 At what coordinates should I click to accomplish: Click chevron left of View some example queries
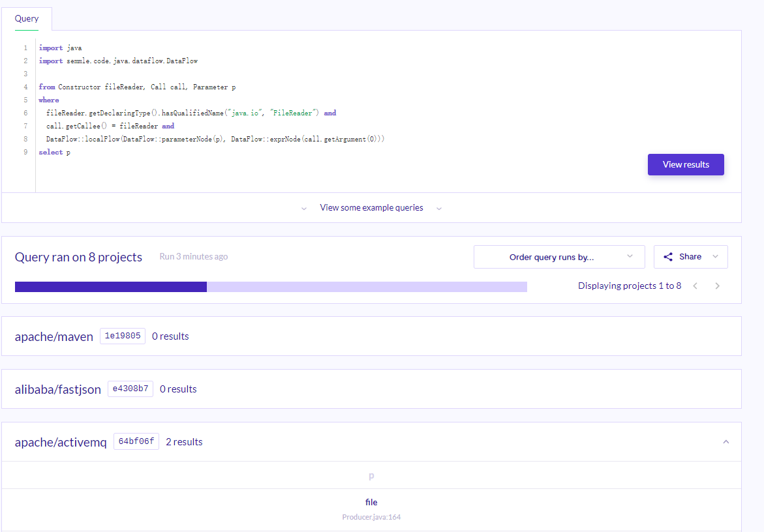[x=304, y=209]
